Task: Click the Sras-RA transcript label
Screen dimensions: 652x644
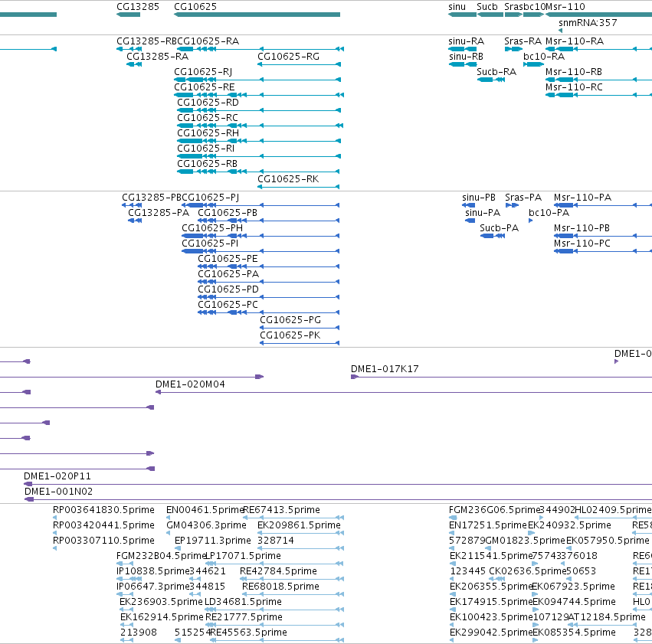Action: point(523,41)
